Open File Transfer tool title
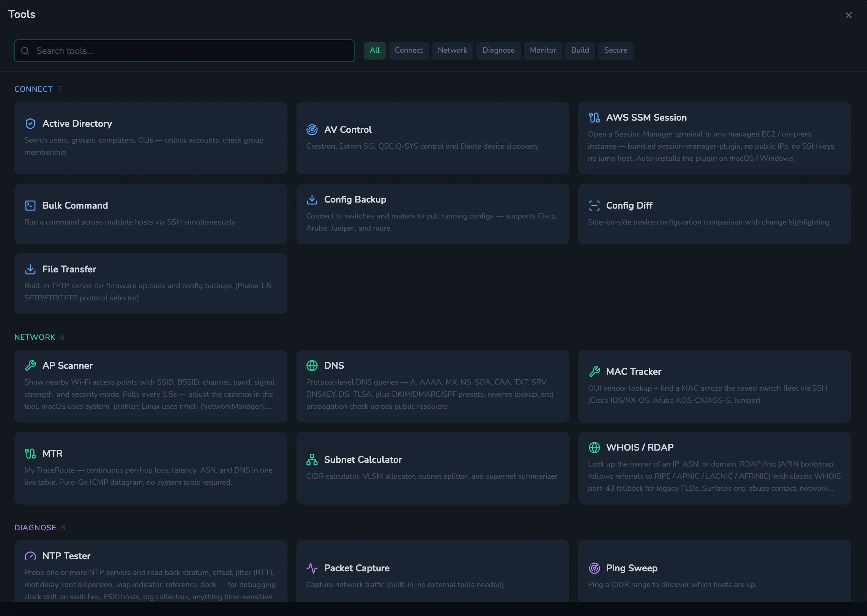Screen dimensions: 867x616 69,269
